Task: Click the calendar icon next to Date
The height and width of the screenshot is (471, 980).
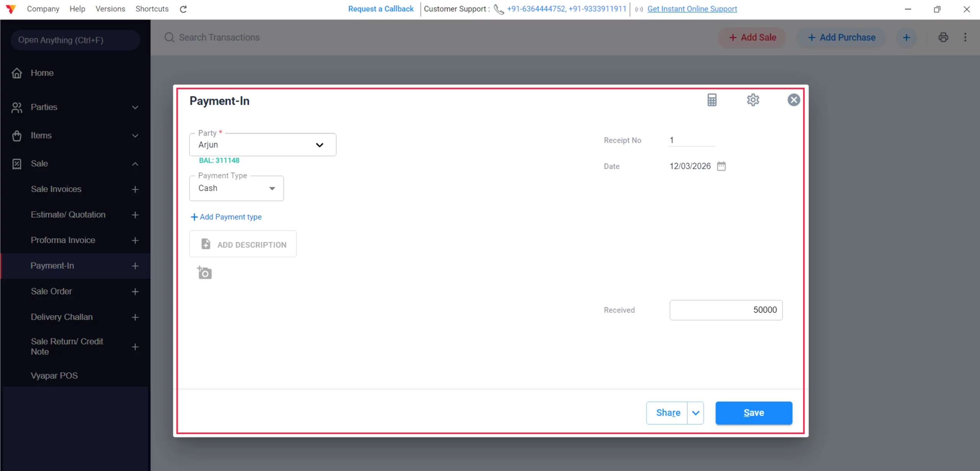Action: [x=721, y=166]
